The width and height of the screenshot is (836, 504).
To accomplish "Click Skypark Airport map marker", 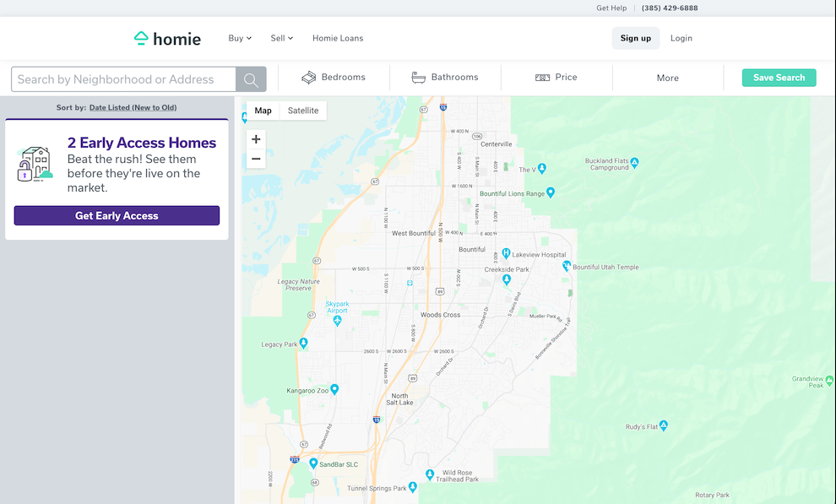I will pos(337,320).
